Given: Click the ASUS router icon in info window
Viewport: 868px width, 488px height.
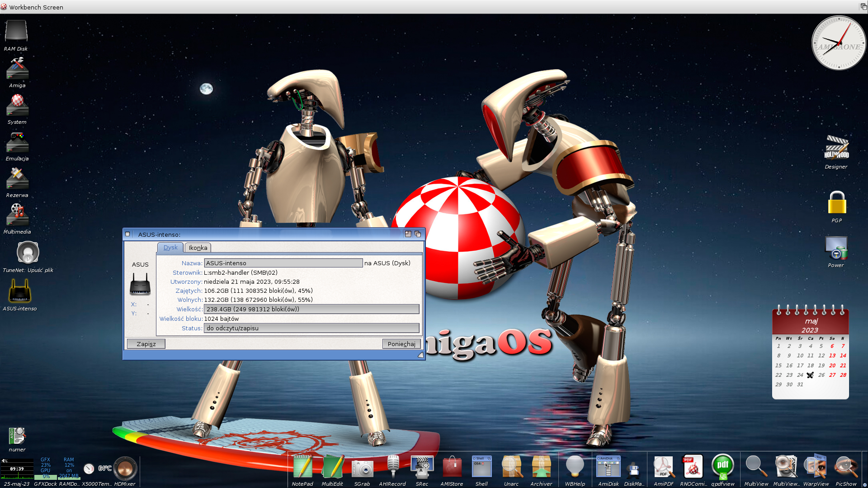Looking at the screenshot, I should click(x=140, y=284).
